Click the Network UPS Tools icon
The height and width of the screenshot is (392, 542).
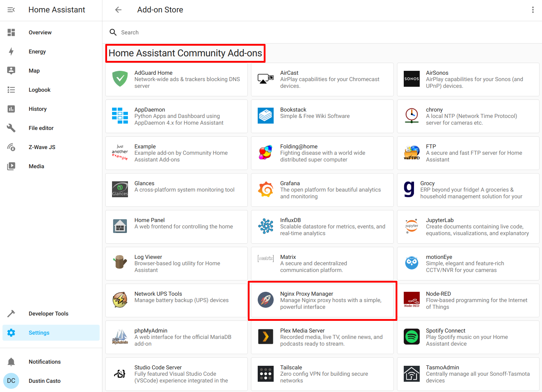pos(120,300)
